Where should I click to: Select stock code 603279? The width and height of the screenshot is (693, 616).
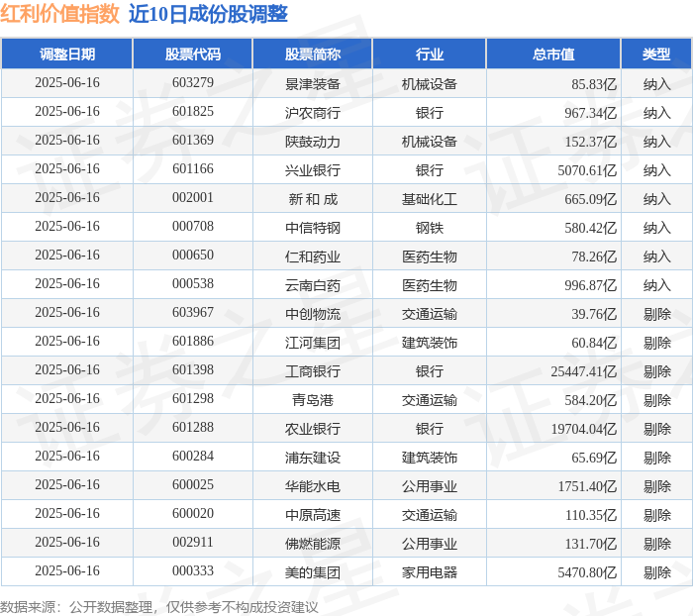coord(193,82)
